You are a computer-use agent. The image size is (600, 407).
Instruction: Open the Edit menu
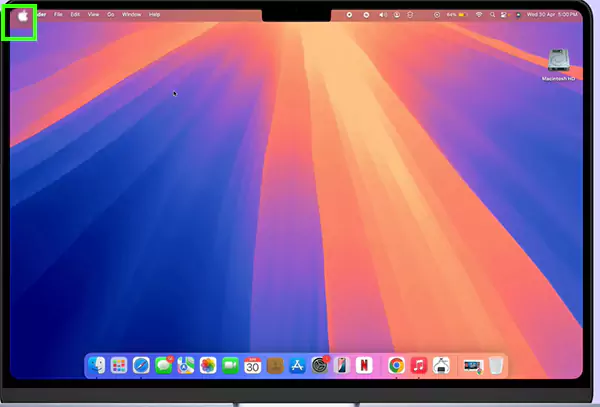[75, 15]
